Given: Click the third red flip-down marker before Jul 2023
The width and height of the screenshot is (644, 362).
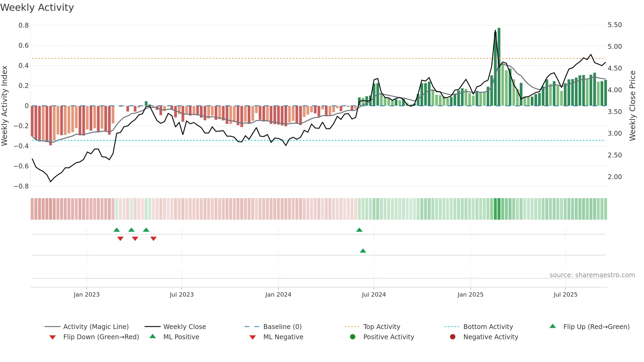Looking at the screenshot, I should pos(153,239).
